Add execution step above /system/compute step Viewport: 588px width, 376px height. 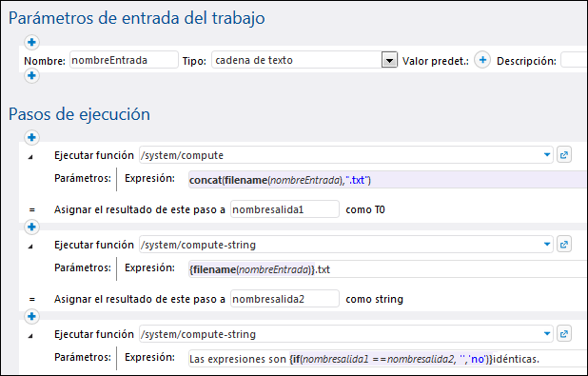tap(32, 137)
